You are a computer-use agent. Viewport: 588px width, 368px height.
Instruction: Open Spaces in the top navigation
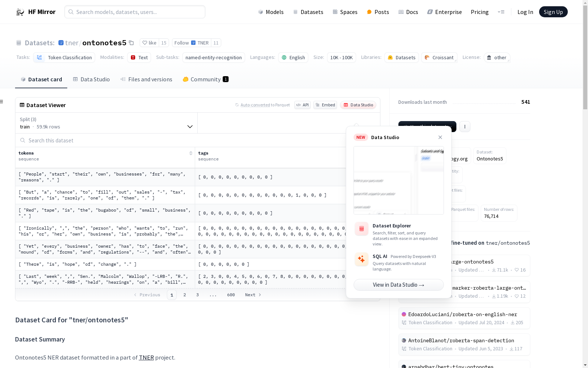(345, 12)
